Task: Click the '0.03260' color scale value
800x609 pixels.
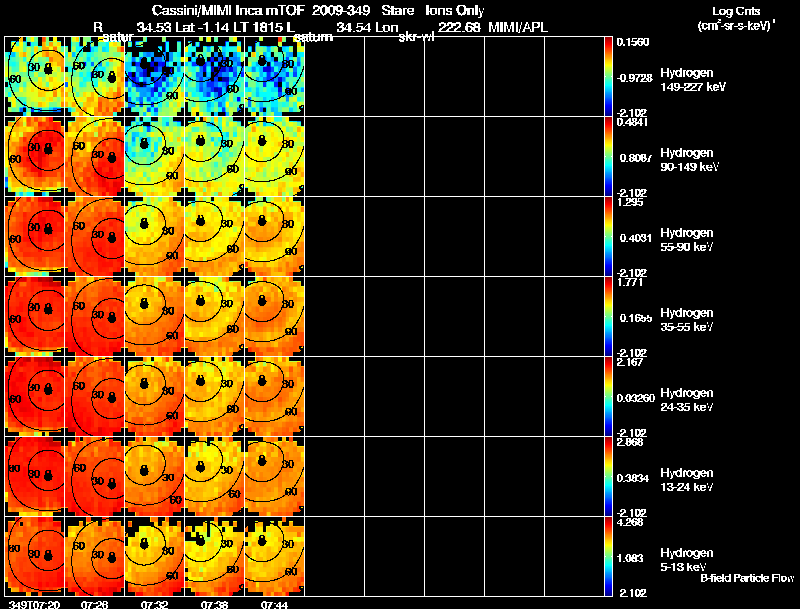Action: point(636,398)
